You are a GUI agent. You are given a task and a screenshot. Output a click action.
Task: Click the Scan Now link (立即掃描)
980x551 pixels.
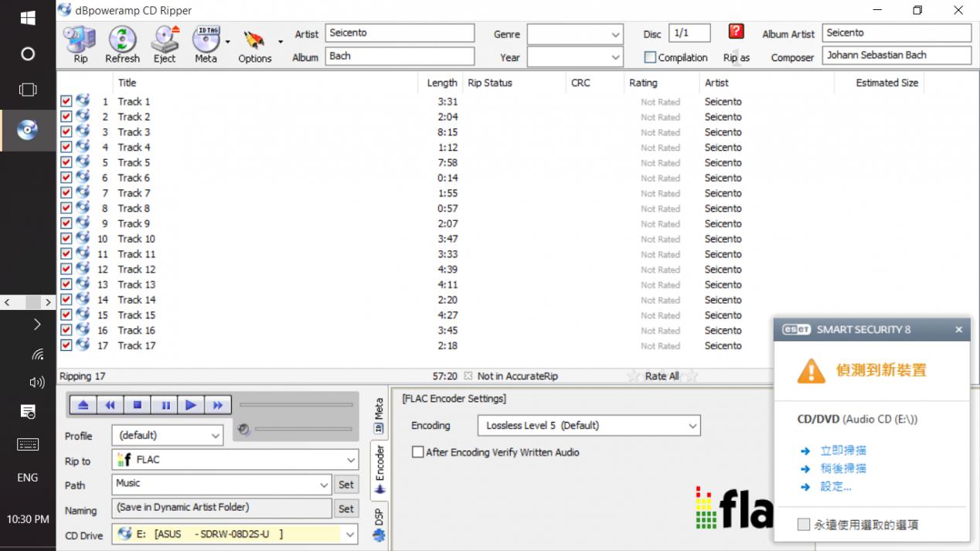tap(842, 451)
